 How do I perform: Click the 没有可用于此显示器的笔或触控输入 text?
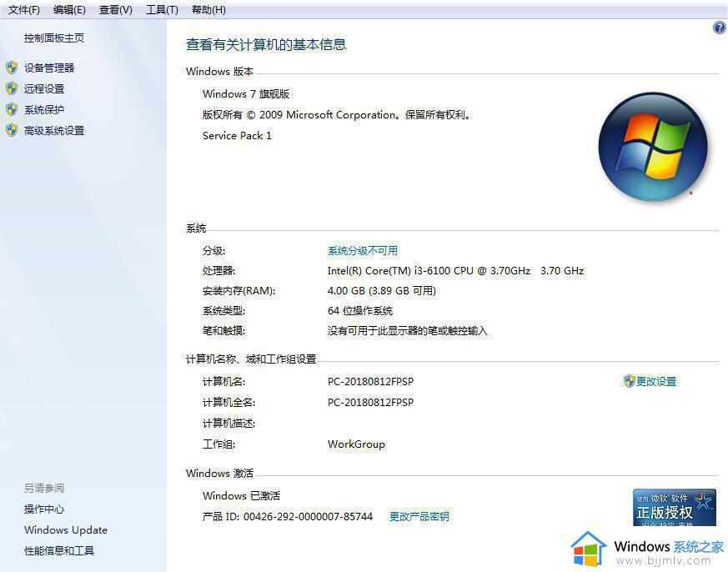click(407, 330)
